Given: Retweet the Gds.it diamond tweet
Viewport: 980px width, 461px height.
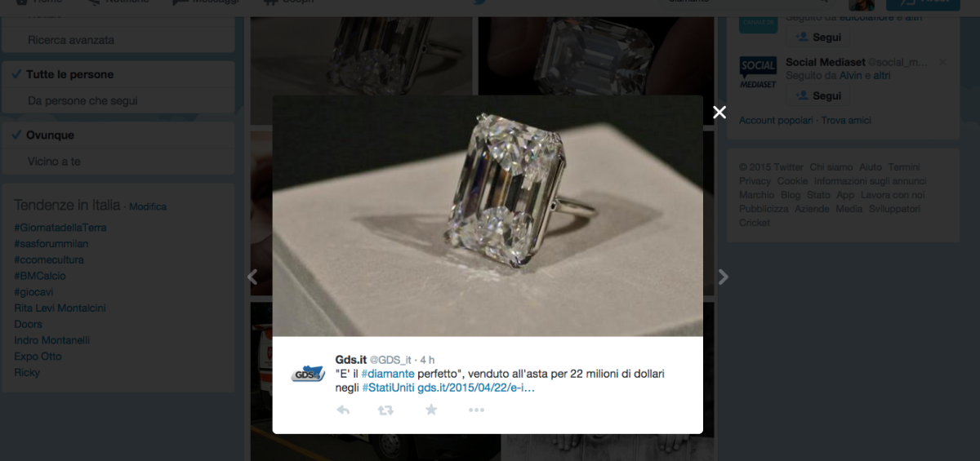Looking at the screenshot, I should point(385,410).
